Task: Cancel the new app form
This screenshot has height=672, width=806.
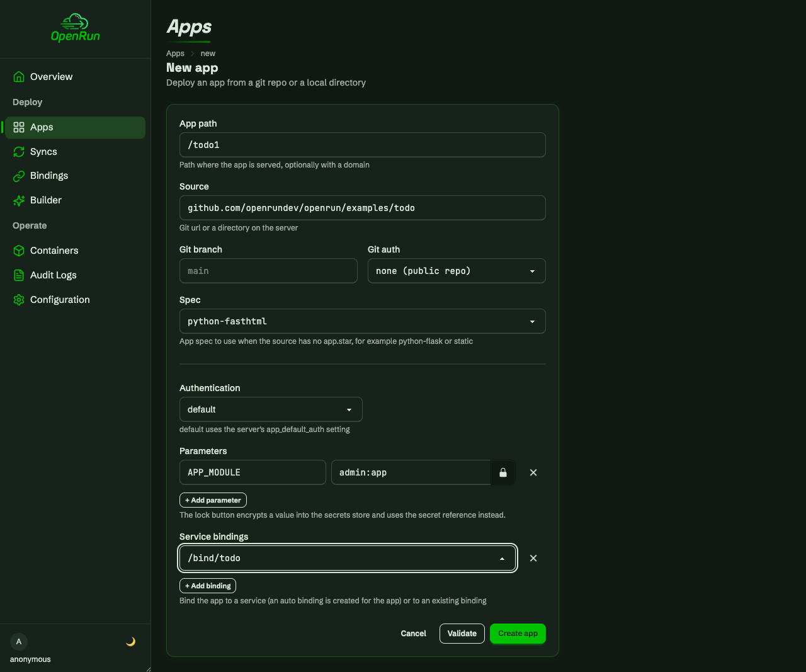Action: (x=413, y=634)
